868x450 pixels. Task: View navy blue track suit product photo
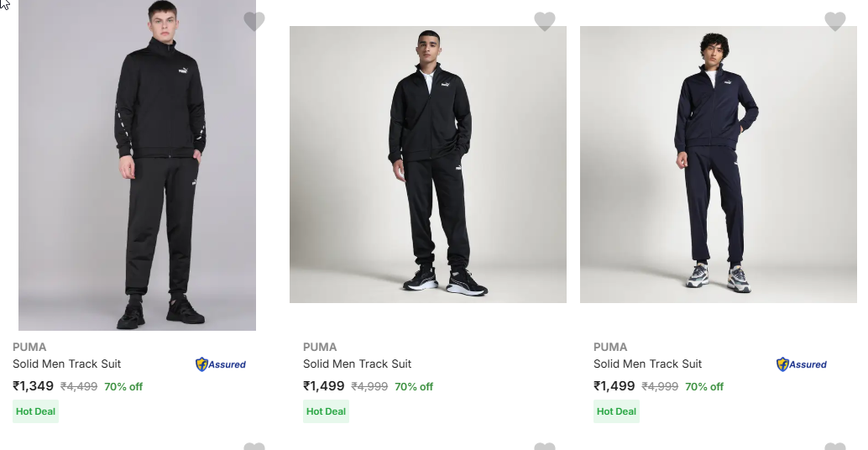(719, 165)
